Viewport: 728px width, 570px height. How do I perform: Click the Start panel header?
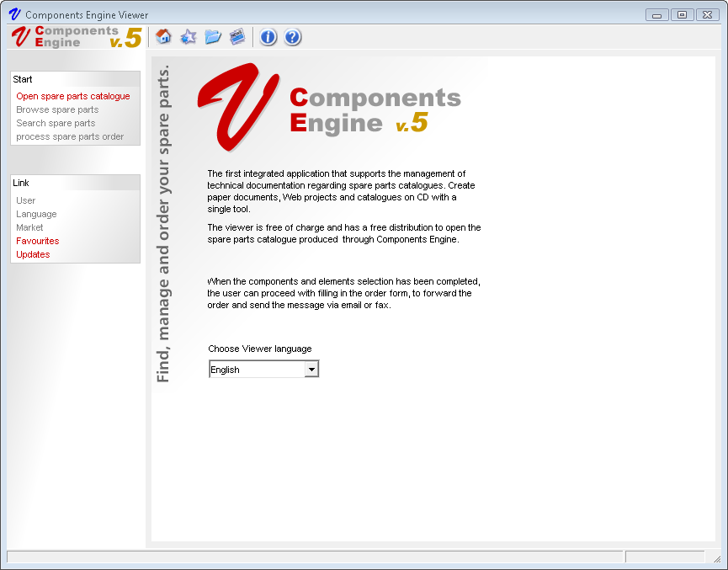(75, 79)
